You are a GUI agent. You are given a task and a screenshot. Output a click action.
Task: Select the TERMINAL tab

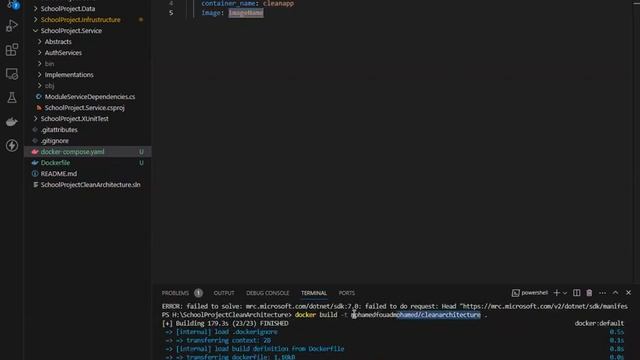[314, 293]
